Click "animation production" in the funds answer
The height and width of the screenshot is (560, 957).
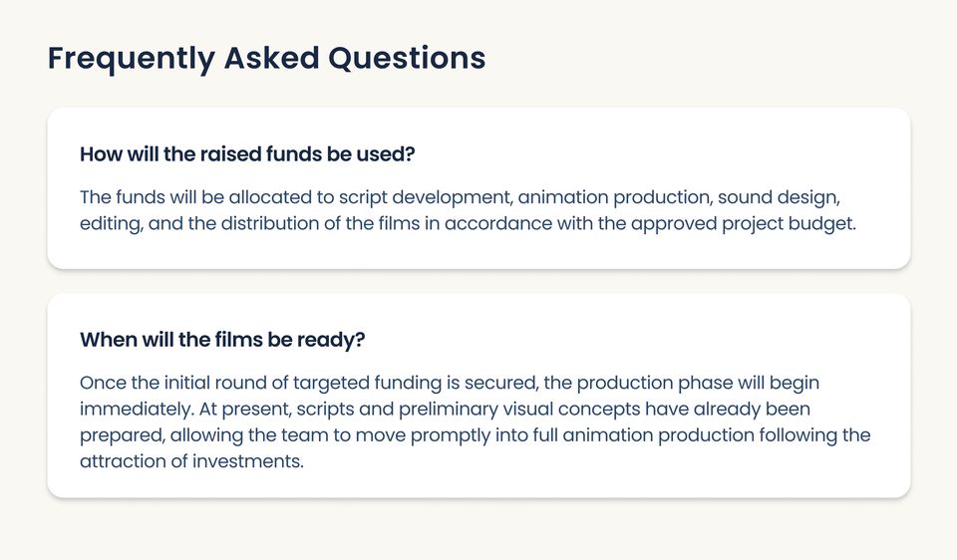point(612,197)
